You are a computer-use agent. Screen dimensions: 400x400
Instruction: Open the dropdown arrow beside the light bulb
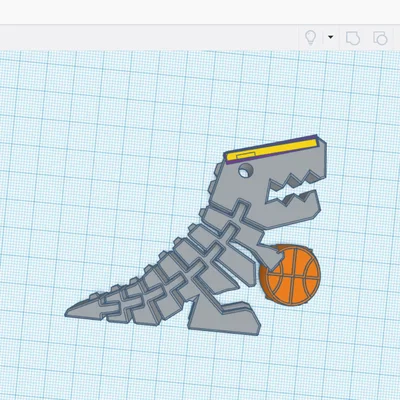[331, 37]
